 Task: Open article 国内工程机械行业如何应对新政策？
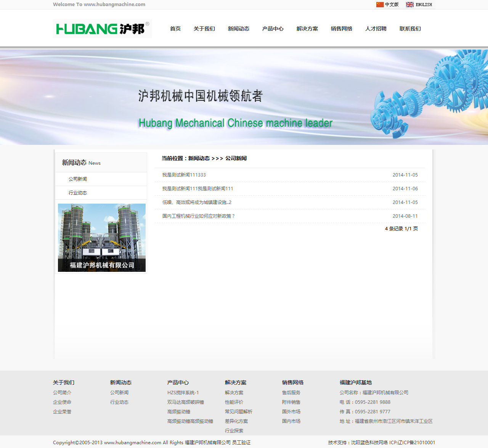tap(199, 216)
